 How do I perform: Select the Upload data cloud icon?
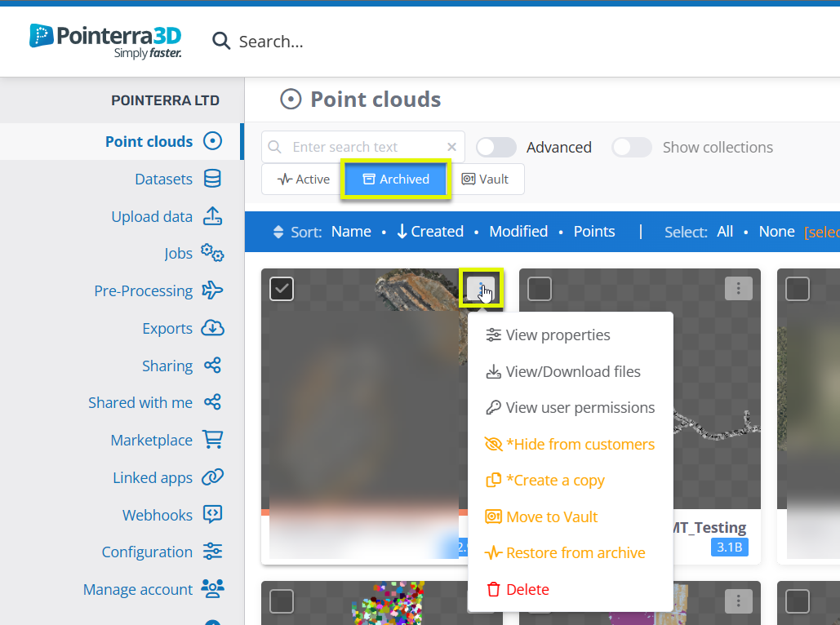[x=212, y=216]
